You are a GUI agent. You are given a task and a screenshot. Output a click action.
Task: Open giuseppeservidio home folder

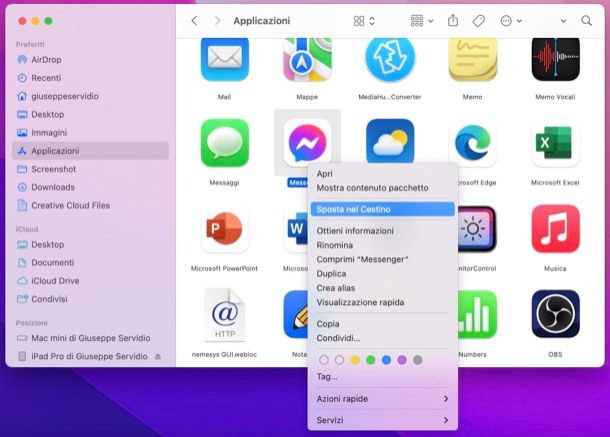90,96
